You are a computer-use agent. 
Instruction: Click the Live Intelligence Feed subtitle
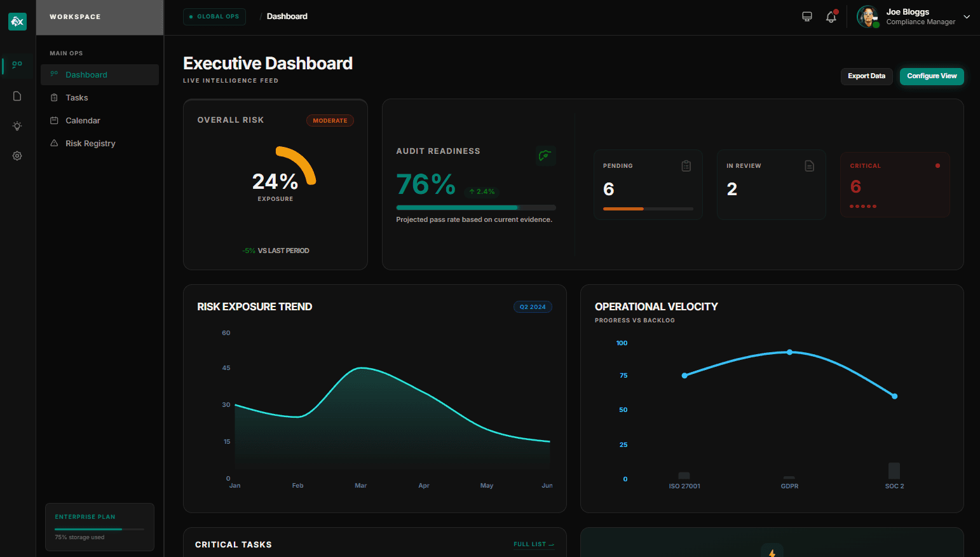tap(231, 81)
